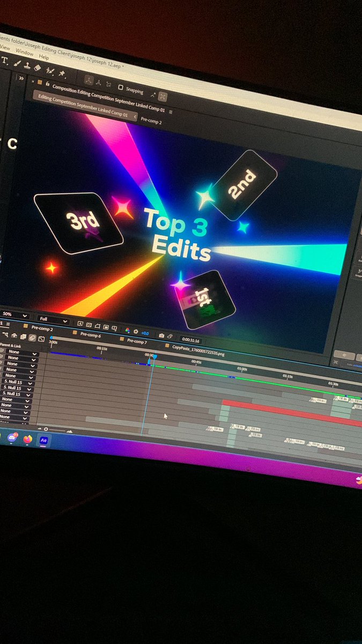This screenshot has height=644, width=362.
Task: Open the Window menu
Action: [24, 52]
